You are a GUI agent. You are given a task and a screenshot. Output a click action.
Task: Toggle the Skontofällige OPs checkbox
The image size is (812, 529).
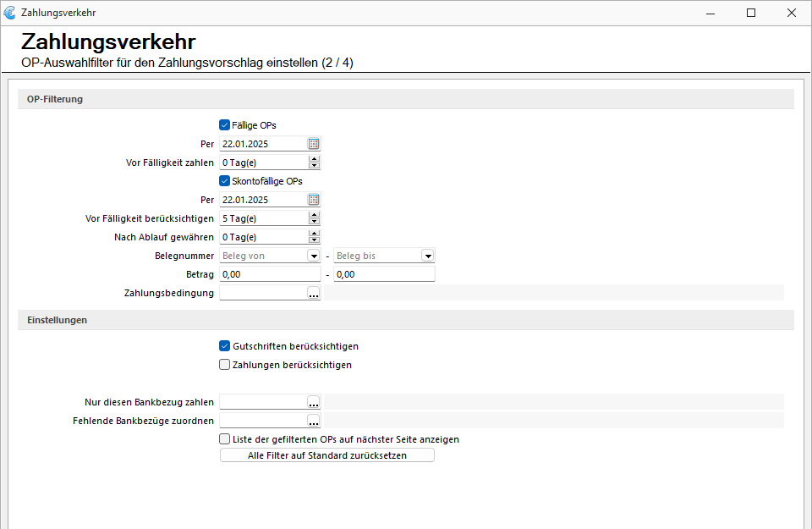tap(224, 181)
